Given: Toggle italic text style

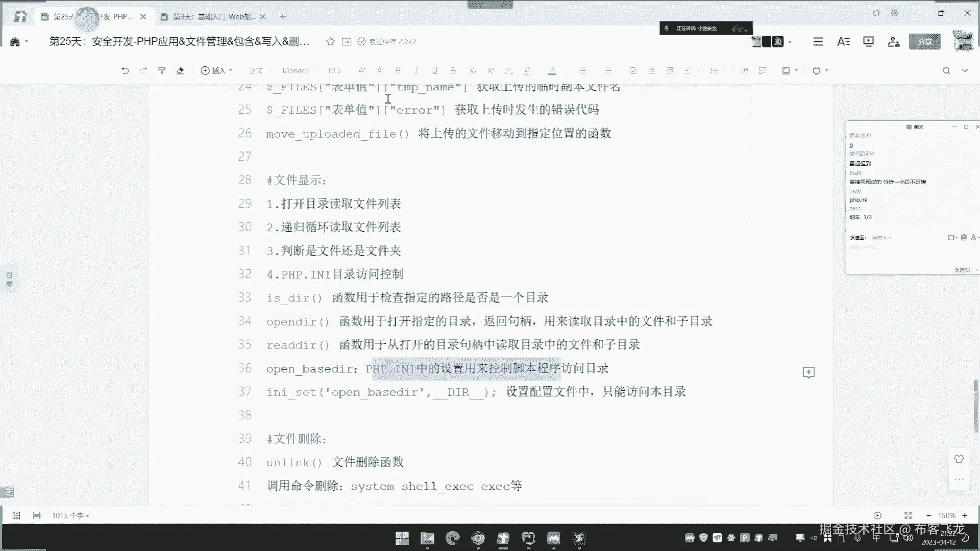Looking at the screenshot, I should click(416, 70).
